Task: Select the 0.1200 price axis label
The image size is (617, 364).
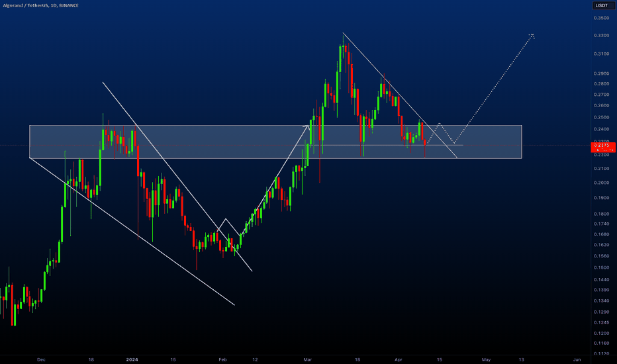Action: [x=601, y=334]
